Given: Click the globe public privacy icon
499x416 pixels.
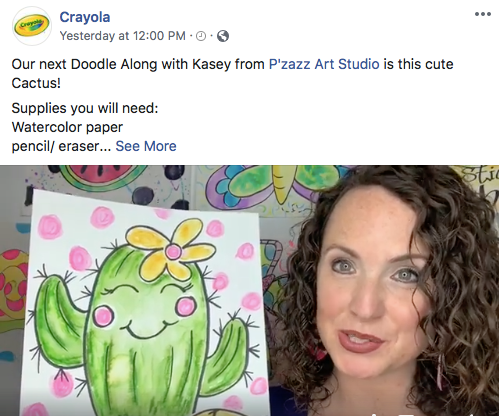Looking at the screenshot, I should click(x=223, y=36).
